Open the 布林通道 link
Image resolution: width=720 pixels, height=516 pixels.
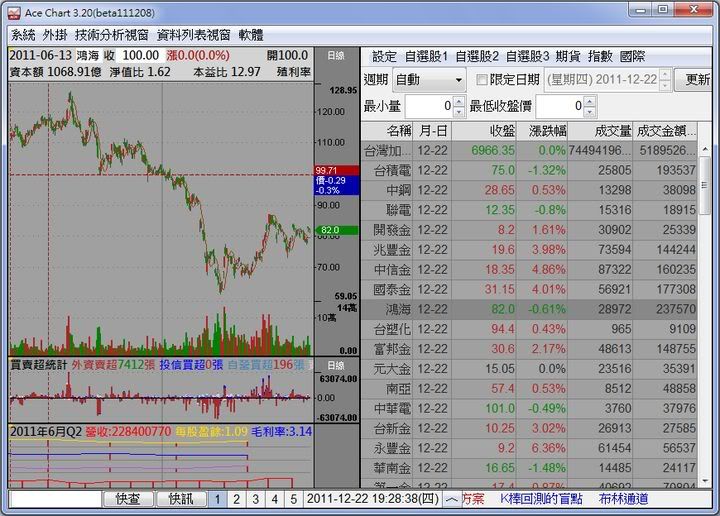[x=623, y=499]
